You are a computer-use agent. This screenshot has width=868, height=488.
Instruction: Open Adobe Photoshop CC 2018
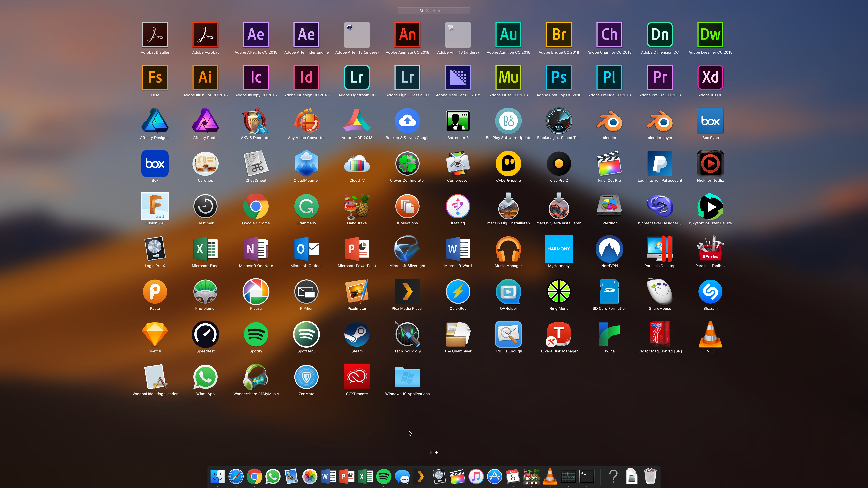coord(559,77)
